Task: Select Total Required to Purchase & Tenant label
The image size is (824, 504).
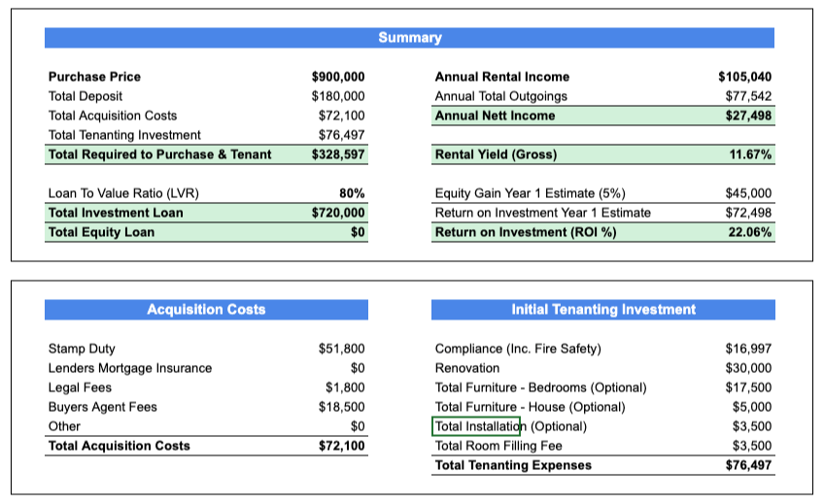Action: pyautogui.click(x=159, y=154)
